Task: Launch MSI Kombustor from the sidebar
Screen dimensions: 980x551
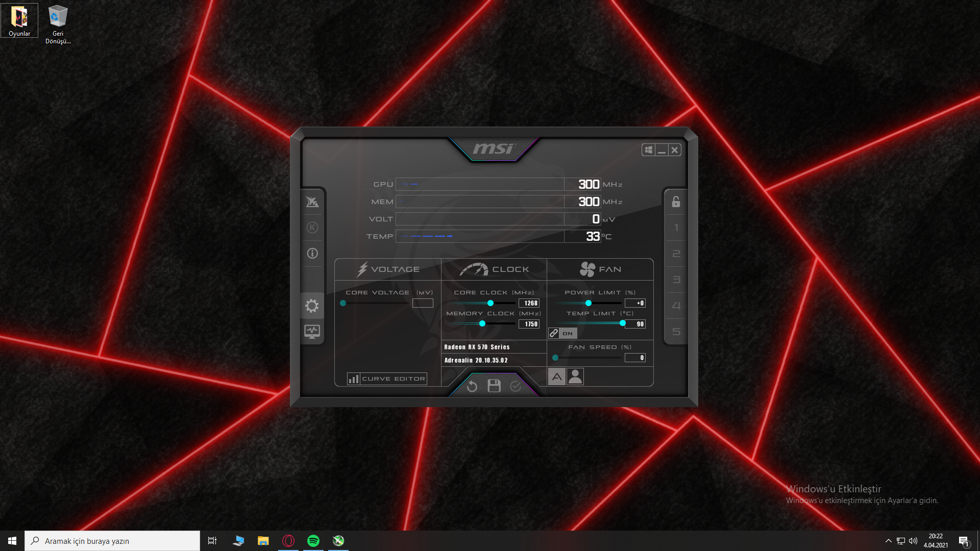Action: [x=312, y=228]
